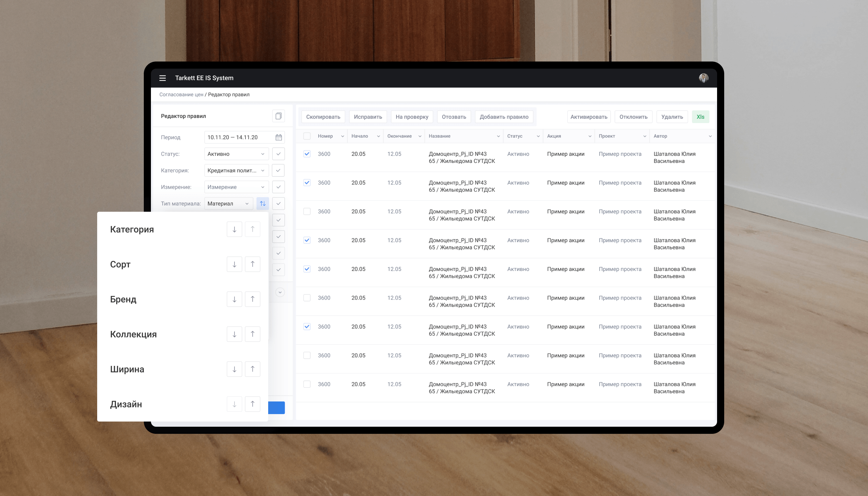
Task: Click the blue sort arrows icon by Материал
Action: [x=263, y=203]
